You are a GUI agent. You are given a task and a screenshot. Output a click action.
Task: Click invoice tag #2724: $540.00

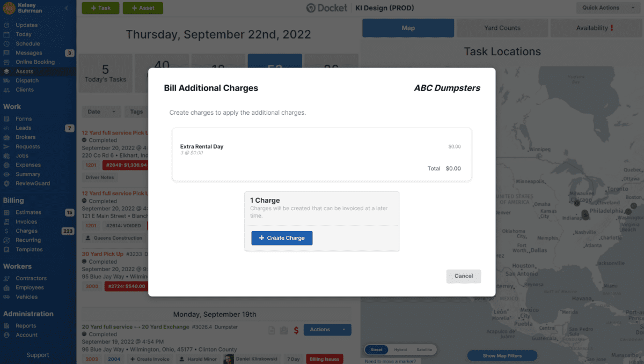coord(126,286)
